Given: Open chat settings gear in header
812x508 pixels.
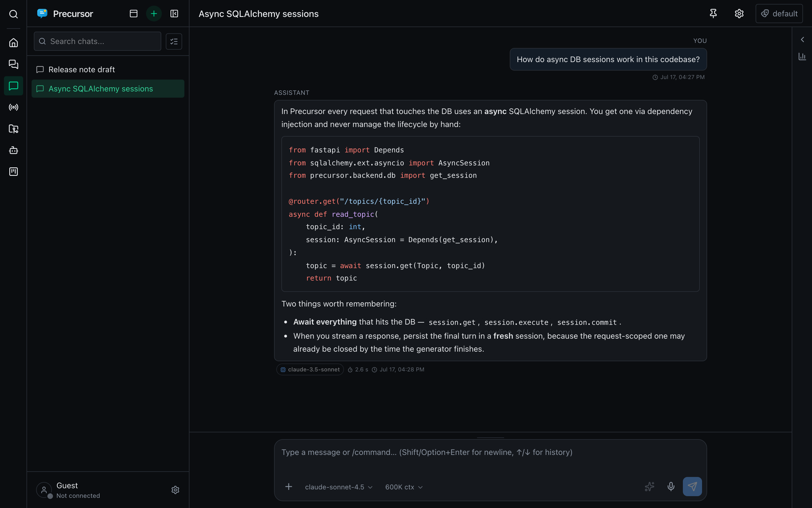Looking at the screenshot, I should [739, 14].
